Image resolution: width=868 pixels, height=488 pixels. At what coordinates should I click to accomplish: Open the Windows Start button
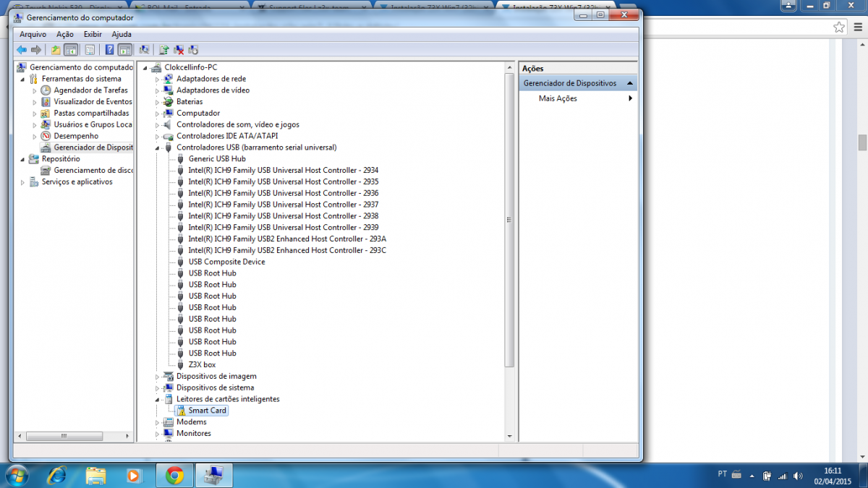pos(17,475)
